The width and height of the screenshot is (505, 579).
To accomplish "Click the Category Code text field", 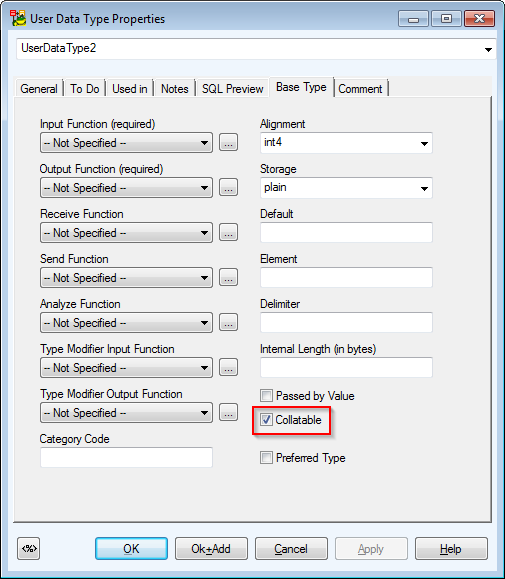I will (126, 458).
